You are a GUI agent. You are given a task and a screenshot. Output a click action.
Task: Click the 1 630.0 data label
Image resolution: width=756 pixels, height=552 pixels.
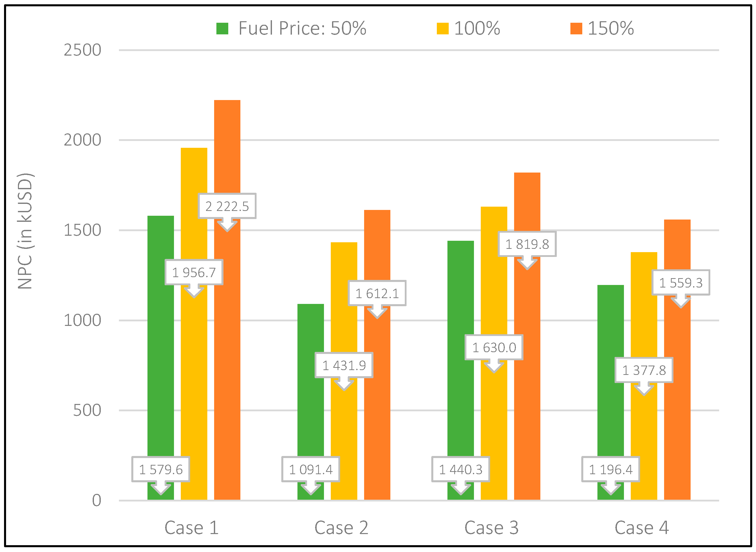point(494,348)
